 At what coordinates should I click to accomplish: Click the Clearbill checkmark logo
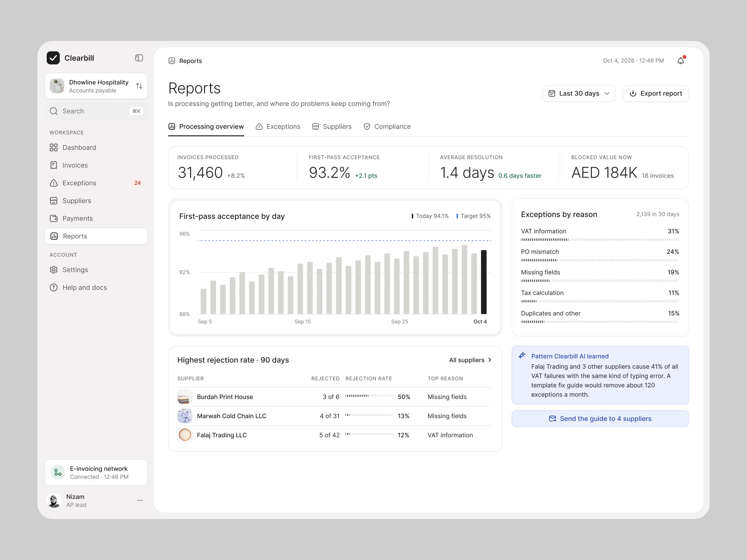[x=53, y=58]
